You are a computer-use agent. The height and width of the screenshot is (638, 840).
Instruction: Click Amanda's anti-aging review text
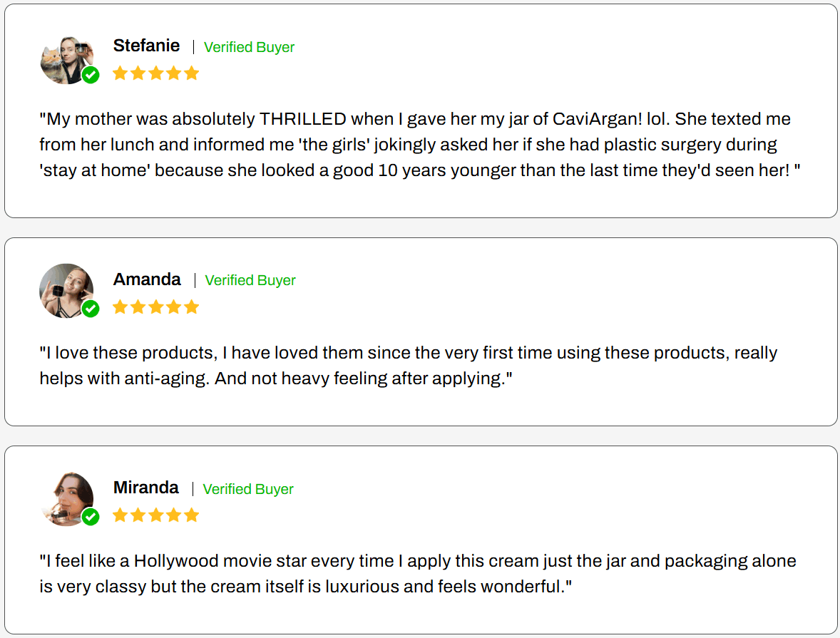point(408,366)
